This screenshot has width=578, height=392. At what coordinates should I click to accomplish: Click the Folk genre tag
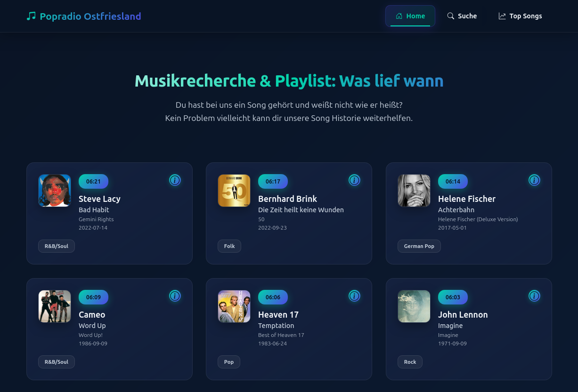[229, 246]
